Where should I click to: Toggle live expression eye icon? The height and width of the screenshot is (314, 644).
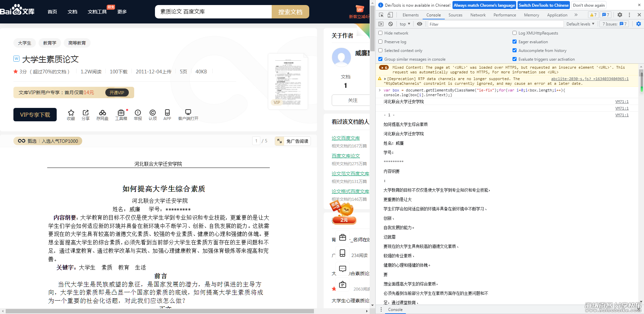[420, 24]
